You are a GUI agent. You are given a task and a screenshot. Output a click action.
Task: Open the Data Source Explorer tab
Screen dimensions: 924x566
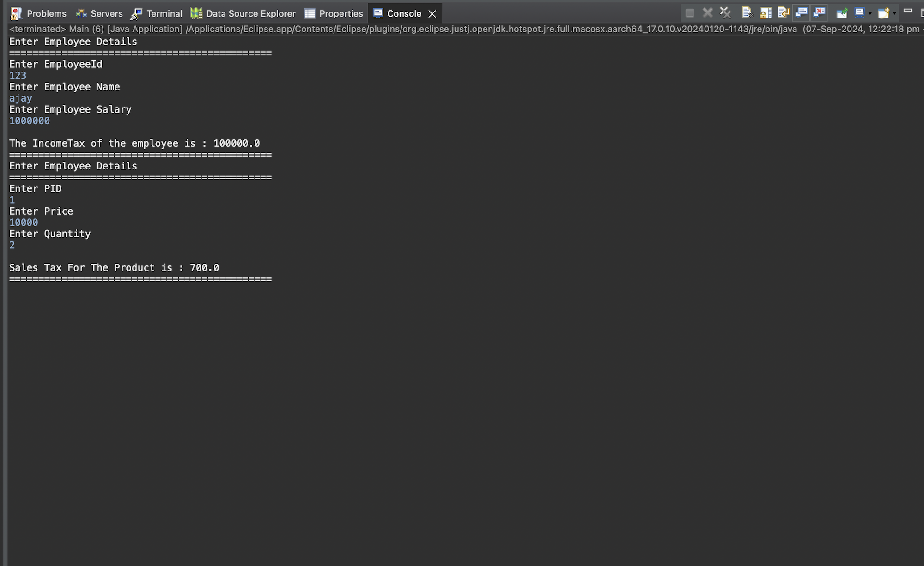pos(243,13)
